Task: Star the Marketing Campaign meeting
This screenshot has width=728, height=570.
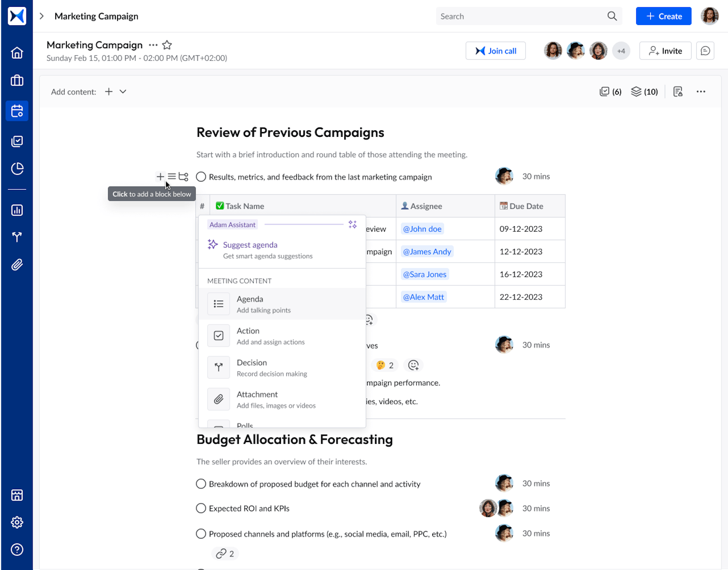Action: 167,45
